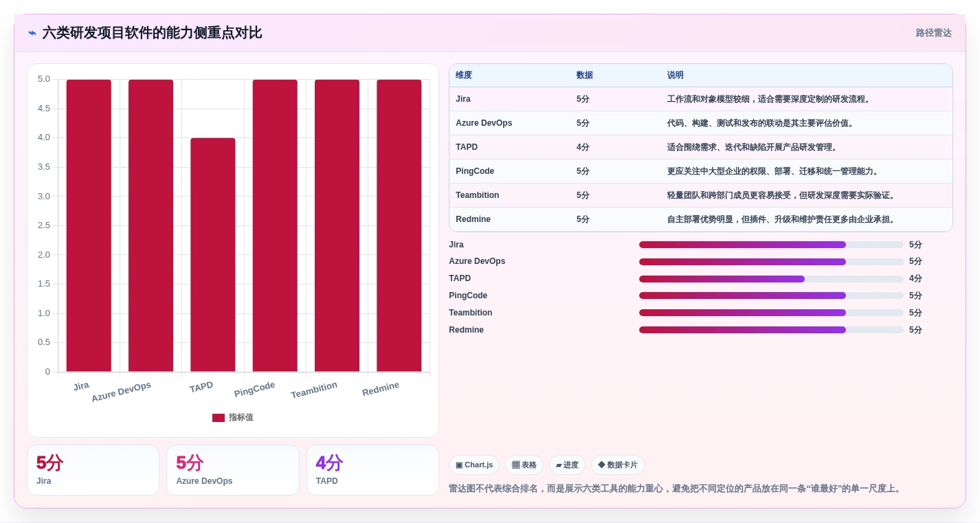Viewport: 980px width, 523px height.
Task: Click the Redmine progress bar
Action: click(771, 330)
